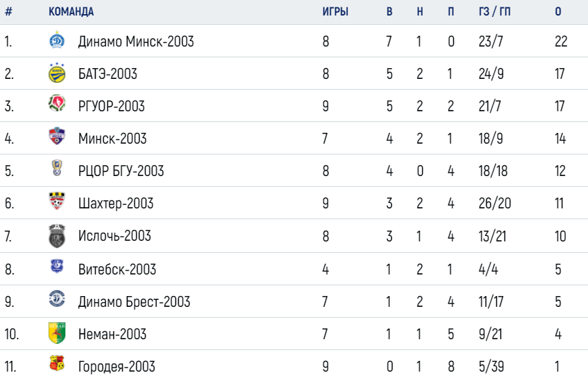Click the Ислочь-2003 grey wolf emblem
This screenshot has height=377, width=588.
[x=57, y=236]
